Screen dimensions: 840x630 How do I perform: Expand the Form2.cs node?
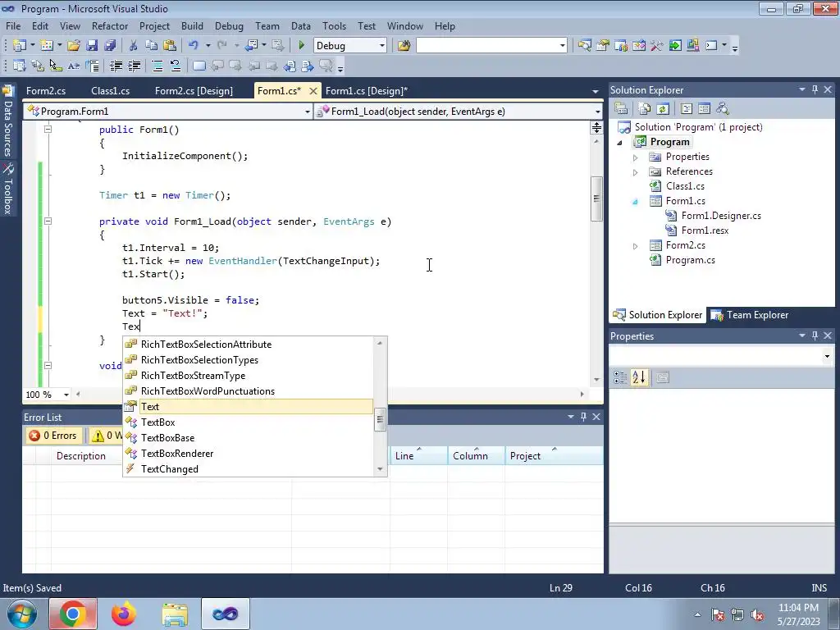pyautogui.click(x=636, y=246)
